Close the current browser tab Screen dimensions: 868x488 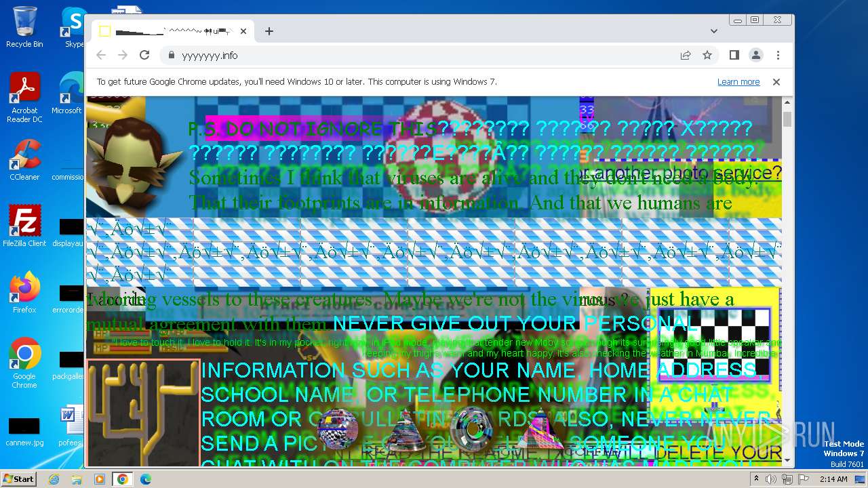pos(243,31)
